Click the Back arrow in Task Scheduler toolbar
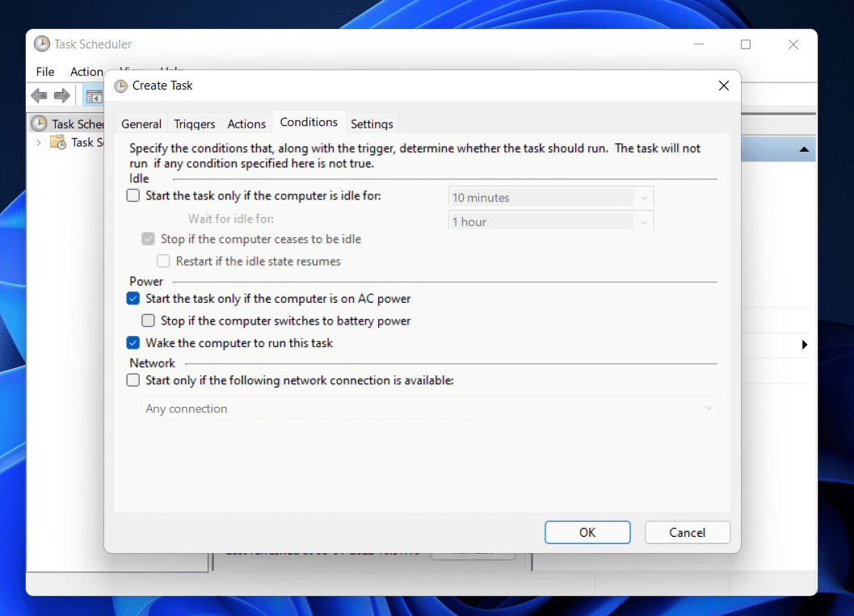 pos(40,96)
